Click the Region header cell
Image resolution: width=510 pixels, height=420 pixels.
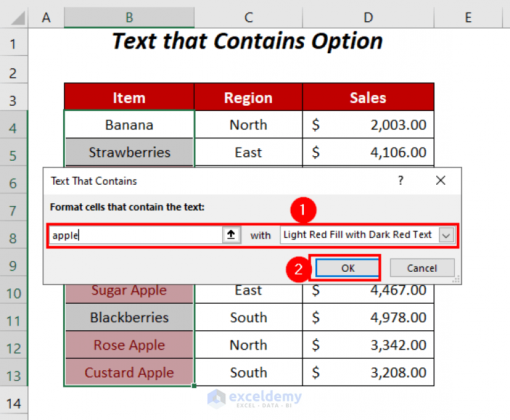249,98
